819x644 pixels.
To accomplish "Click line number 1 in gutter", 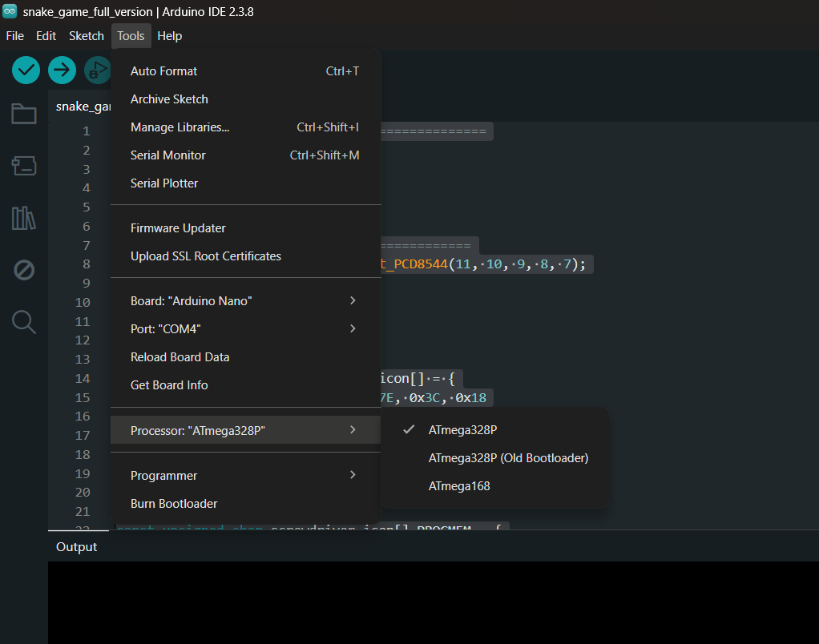I will pyautogui.click(x=87, y=131).
